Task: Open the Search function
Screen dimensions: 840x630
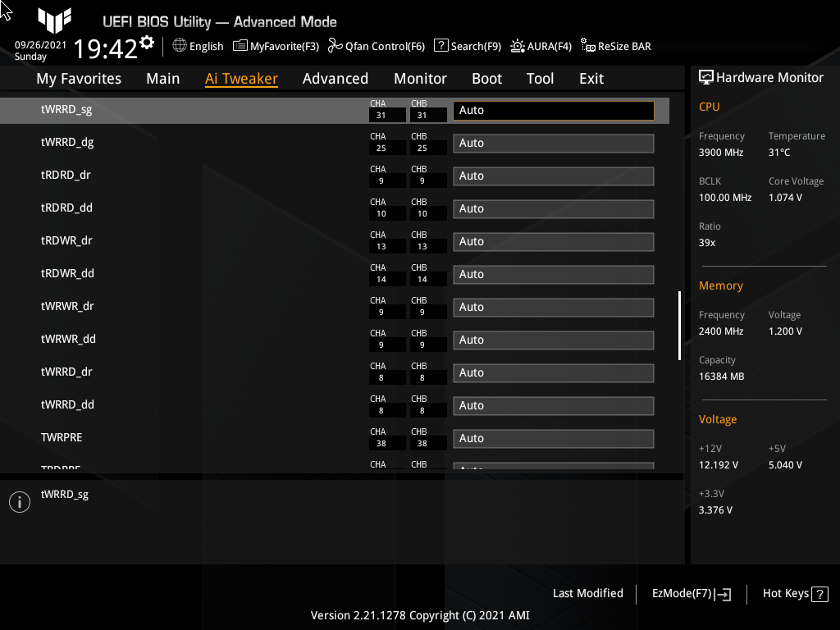Action: coord(467,46)
